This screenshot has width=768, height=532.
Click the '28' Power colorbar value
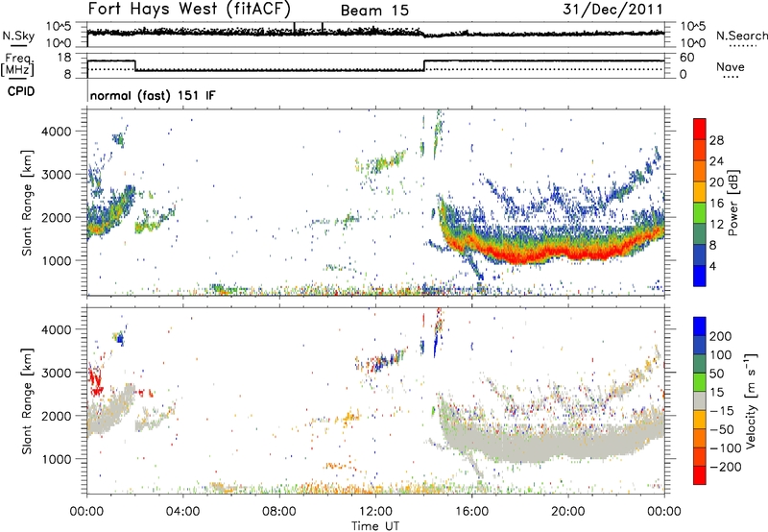(716, 140)
